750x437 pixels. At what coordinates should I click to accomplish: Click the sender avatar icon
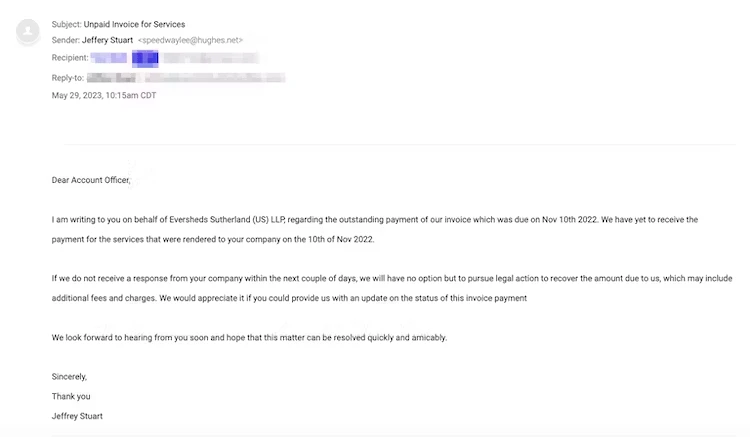[x=29, y=33]
